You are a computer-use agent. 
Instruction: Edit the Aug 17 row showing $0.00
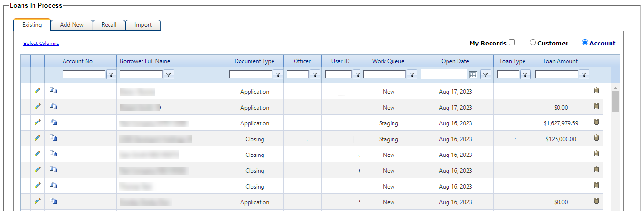pos(38,106)
